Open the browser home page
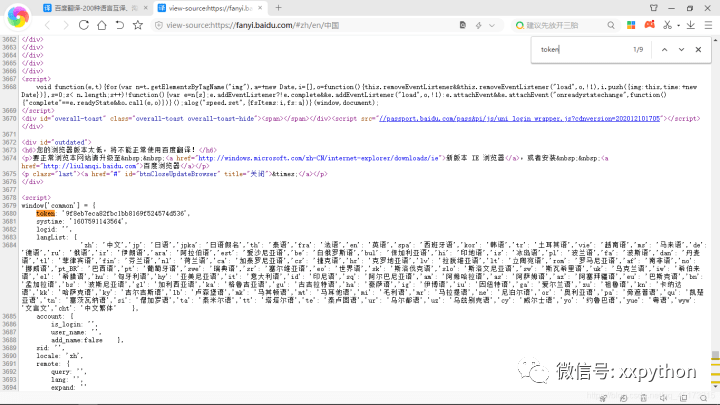720x405 pixels. point(101,25)
